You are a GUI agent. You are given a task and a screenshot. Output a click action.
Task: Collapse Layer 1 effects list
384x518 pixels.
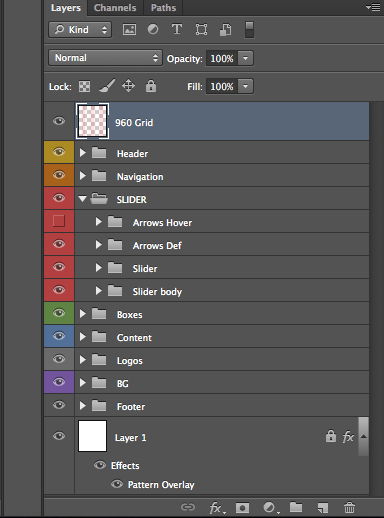click(x=364, y=436)
